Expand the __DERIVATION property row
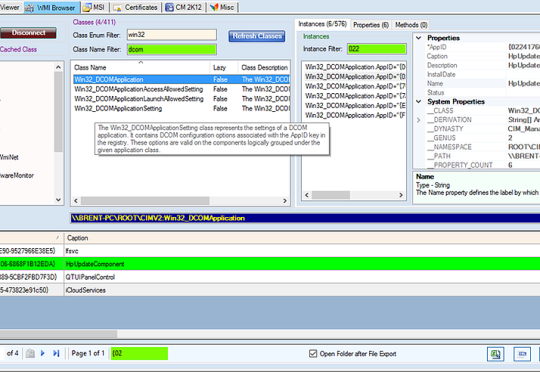Screen dimensions: 540x372 coord(419,120)
